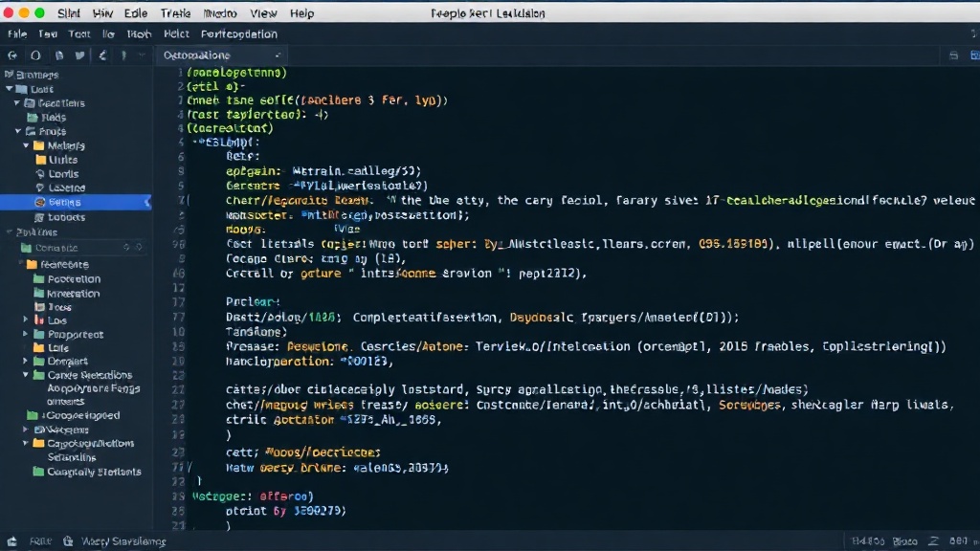Open the File menu in app toolbar

coord(17,33)
